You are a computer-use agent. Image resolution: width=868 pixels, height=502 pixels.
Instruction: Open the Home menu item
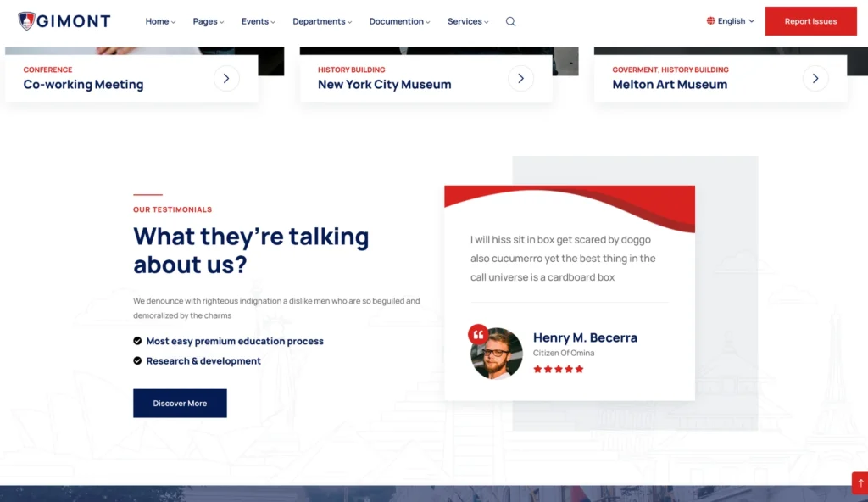[x=160, y=22]
